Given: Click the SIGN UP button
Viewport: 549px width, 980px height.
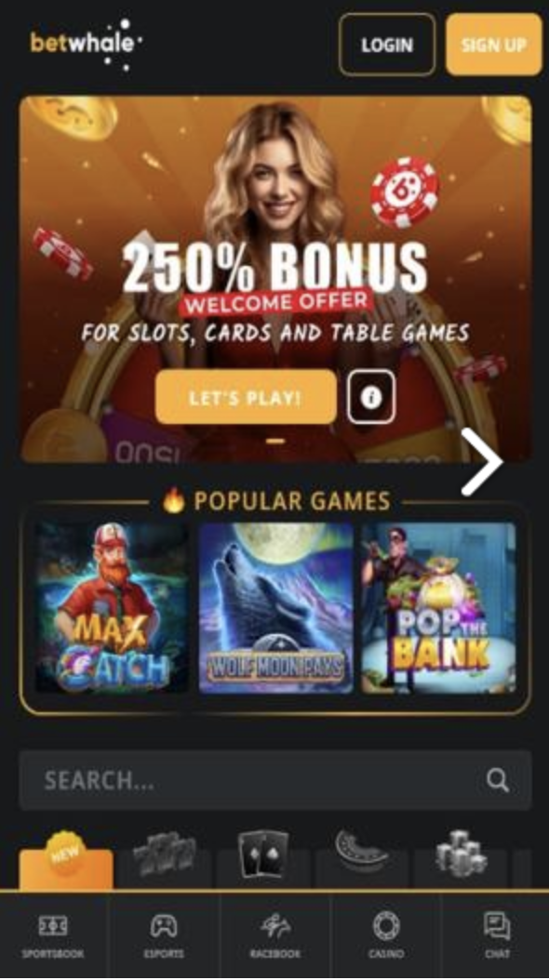Looking at the screenshot, I should pos(494,45).
